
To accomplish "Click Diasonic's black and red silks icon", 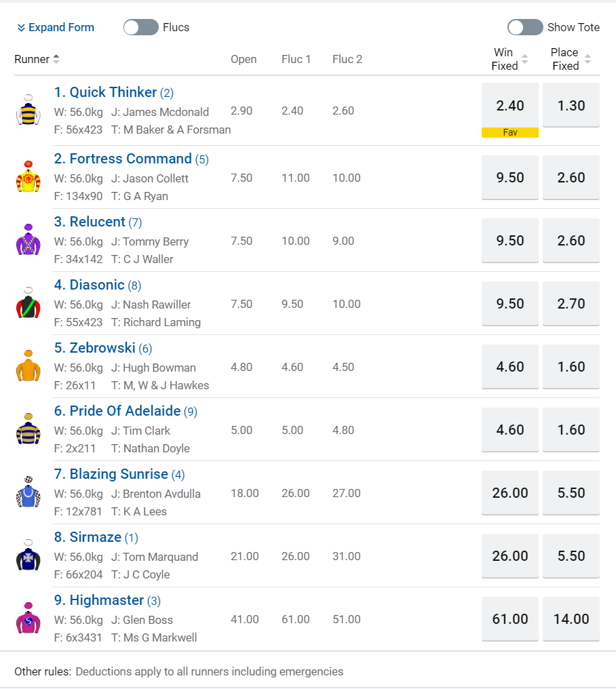I will tap(28, 303).
